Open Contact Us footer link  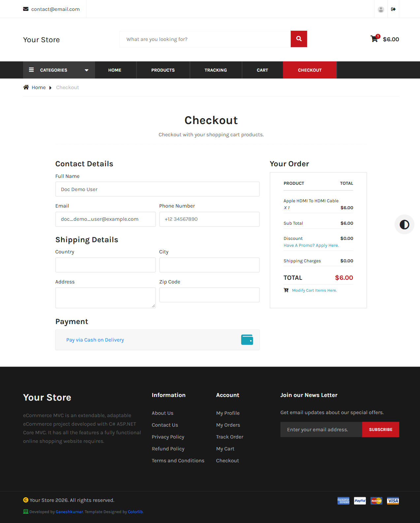pos(165,425)
